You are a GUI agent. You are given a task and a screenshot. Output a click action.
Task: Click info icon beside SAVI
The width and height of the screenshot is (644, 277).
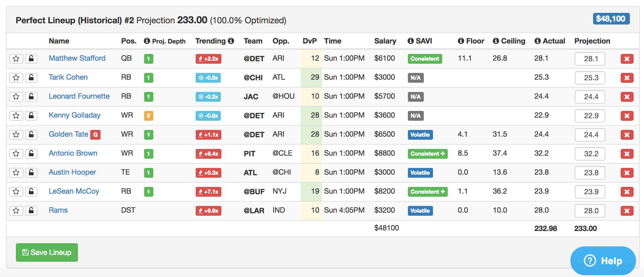pyautogui.click(x=411, y=41)
